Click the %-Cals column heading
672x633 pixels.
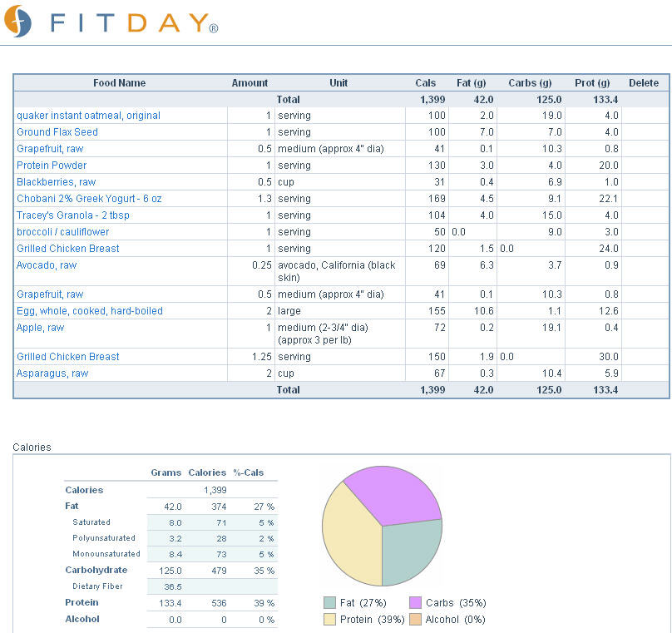coord(248,472)
